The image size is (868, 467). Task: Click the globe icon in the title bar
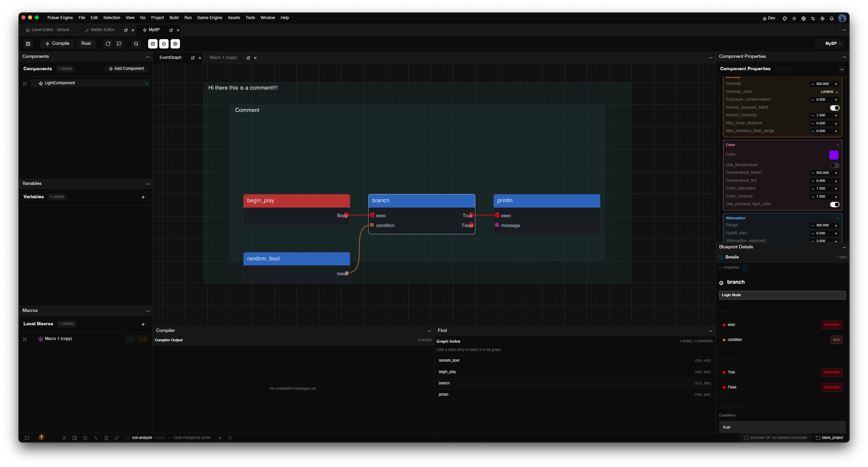pyautogui.click(x=803, y=18)
